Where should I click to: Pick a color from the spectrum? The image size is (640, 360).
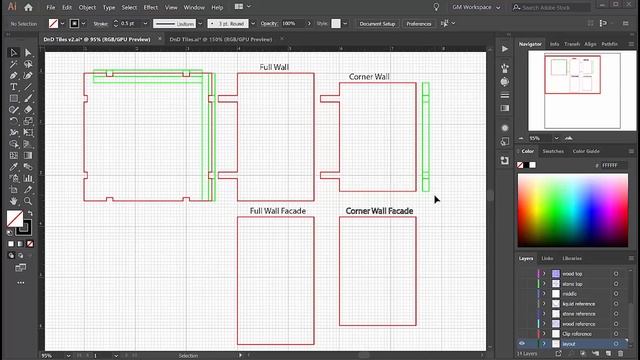tap(573, 210)
